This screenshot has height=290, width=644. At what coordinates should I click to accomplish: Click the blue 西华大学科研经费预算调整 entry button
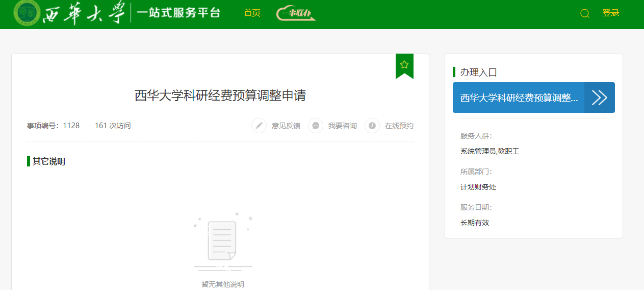(519, 98)
